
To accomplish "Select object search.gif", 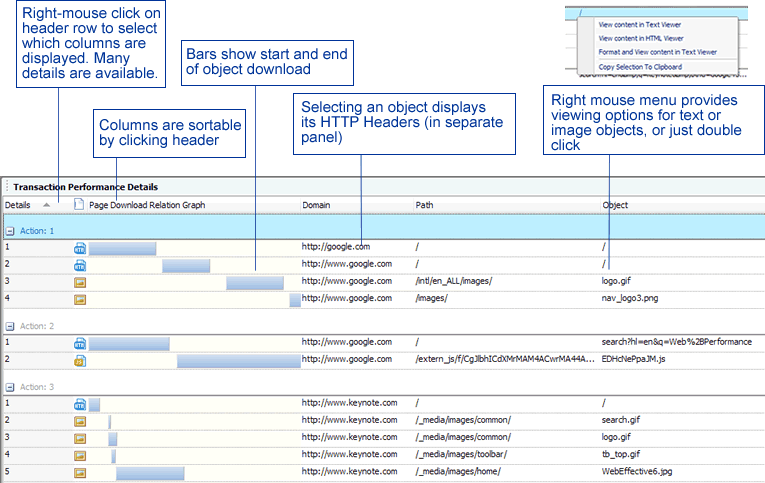I will [x=621, y=420].
